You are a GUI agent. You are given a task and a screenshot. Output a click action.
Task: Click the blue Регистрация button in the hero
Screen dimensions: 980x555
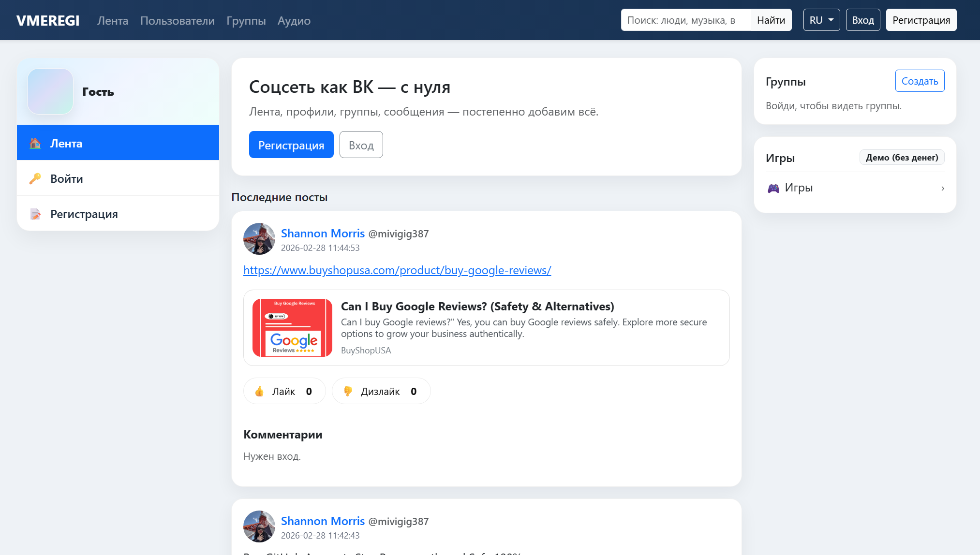[x=291, y=145]
